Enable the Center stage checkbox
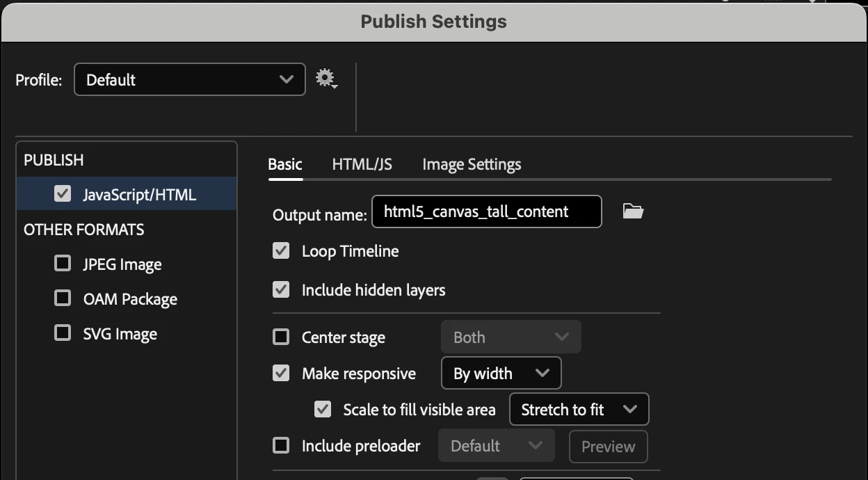This screenshot has height=480, width=868. click(x=281, y=337)
